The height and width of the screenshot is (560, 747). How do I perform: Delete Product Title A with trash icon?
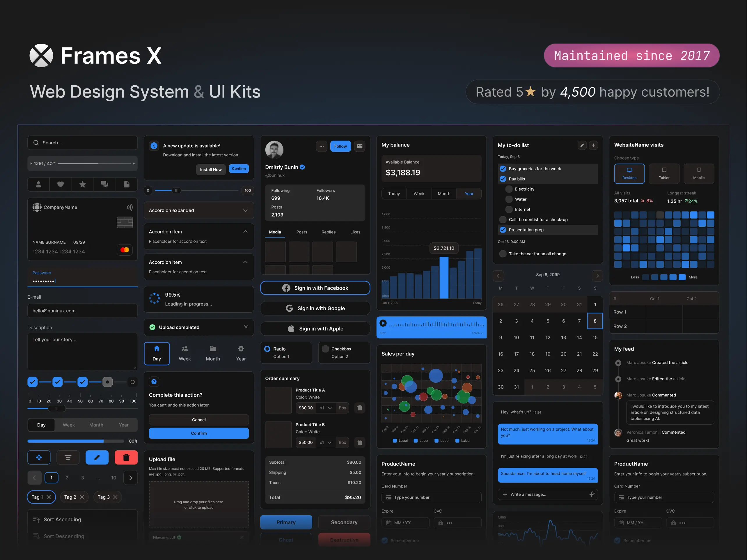tap(360, 408)
